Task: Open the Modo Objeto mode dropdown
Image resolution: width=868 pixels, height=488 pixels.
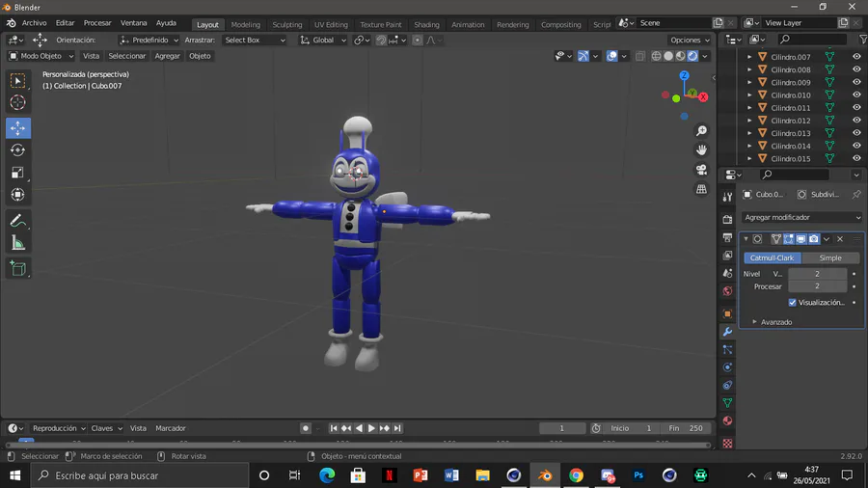Action: point(41,56)
